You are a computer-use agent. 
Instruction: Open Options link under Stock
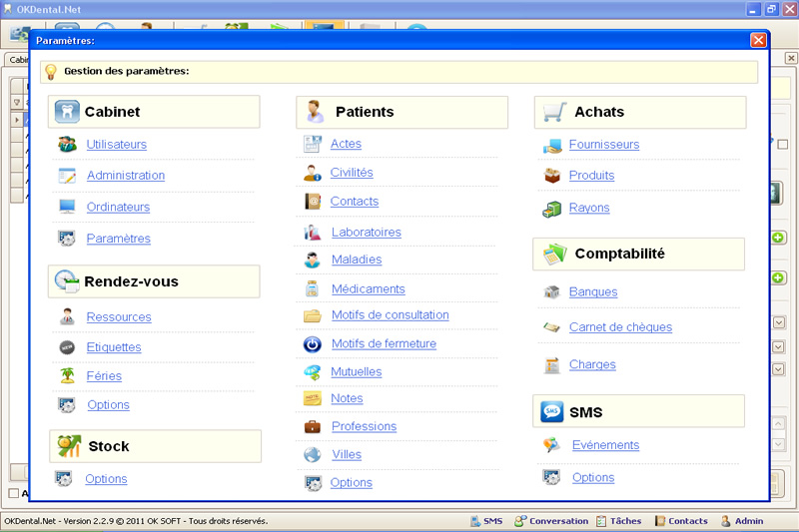pyautogui.click(x=106, y=479)
